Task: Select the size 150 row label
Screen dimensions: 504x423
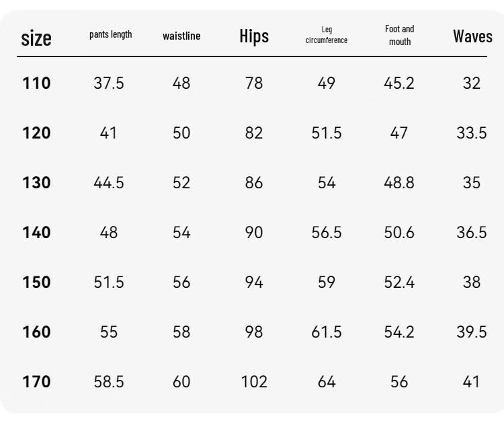Action: pos(36,282)
